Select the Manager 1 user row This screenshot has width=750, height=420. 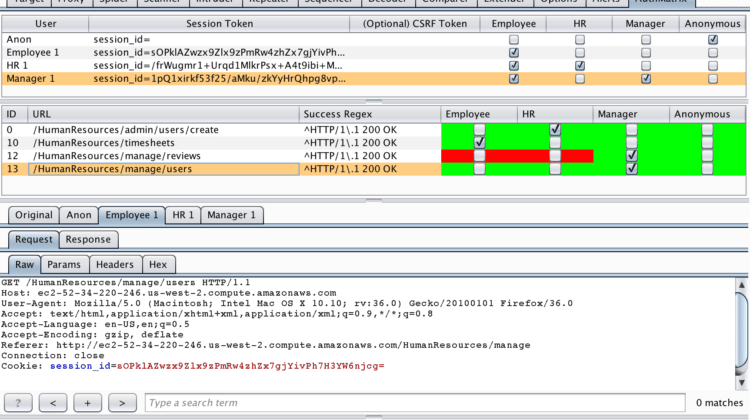click(374, 78)
